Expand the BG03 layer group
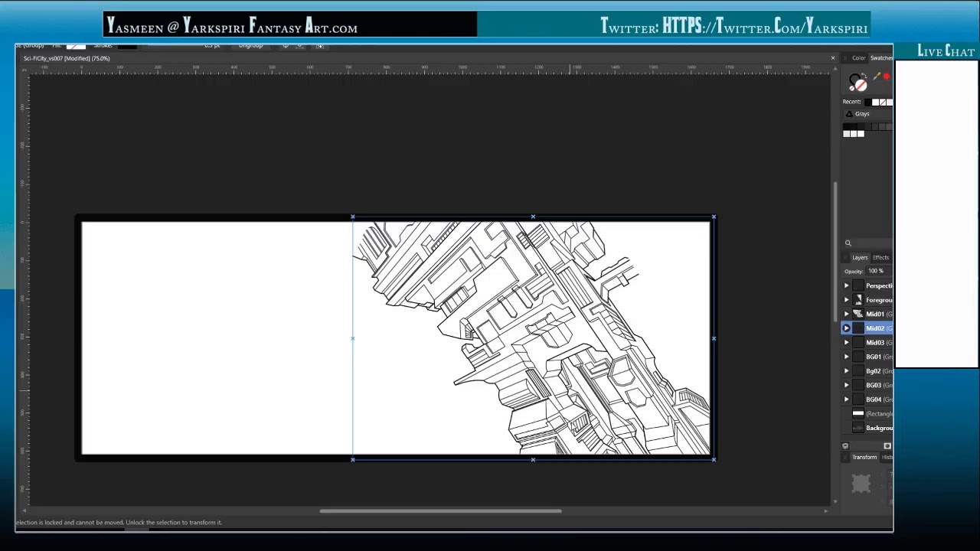This screenshot has width=980, height=551. coord(847,385)
